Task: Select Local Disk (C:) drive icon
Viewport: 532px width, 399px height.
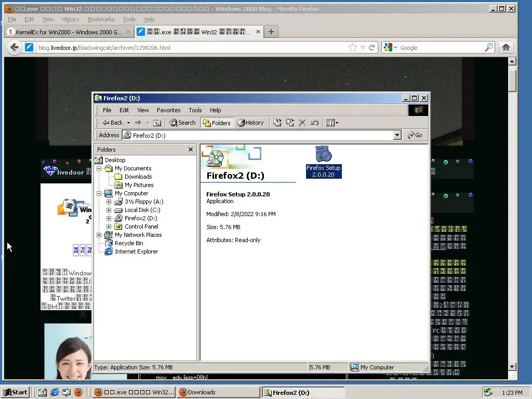Action: (118, 210)
